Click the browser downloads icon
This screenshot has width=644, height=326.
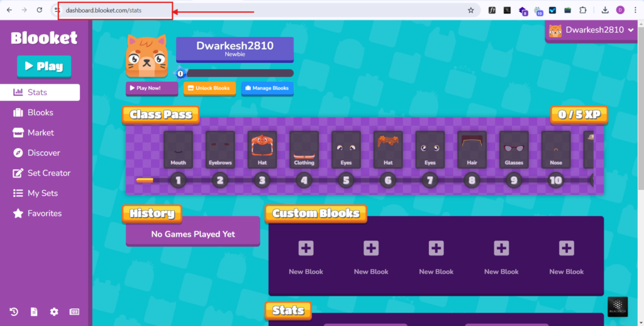pyautogui.click(x=604, y=10)
